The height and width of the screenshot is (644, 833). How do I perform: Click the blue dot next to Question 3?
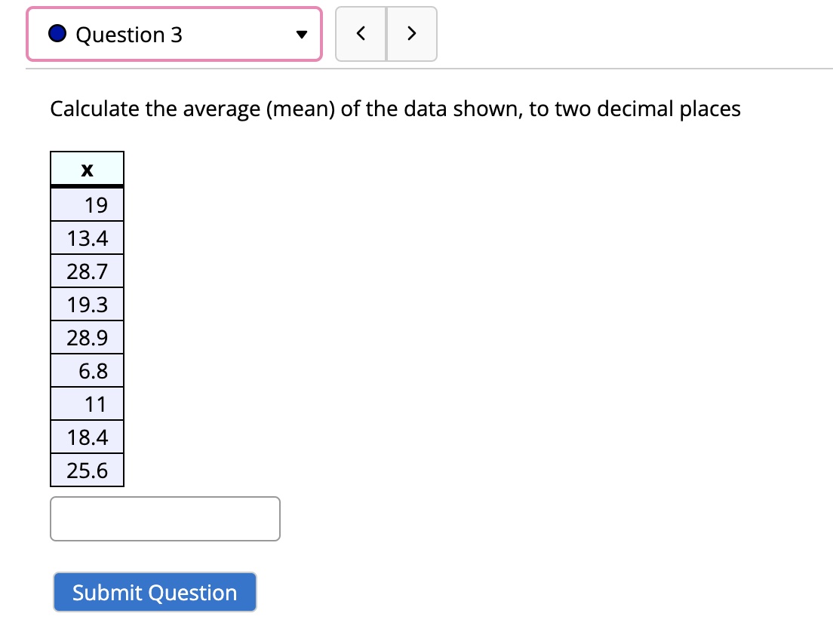tap(57, 33)
